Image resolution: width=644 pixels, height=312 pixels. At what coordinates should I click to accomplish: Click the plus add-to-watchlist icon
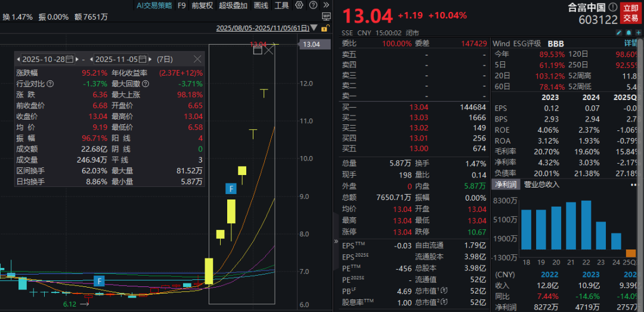point(639,33)
